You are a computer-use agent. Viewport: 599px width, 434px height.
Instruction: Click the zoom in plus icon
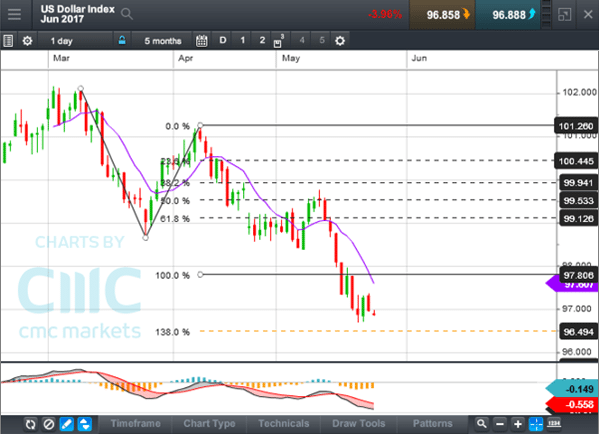(x=518, y=424)
